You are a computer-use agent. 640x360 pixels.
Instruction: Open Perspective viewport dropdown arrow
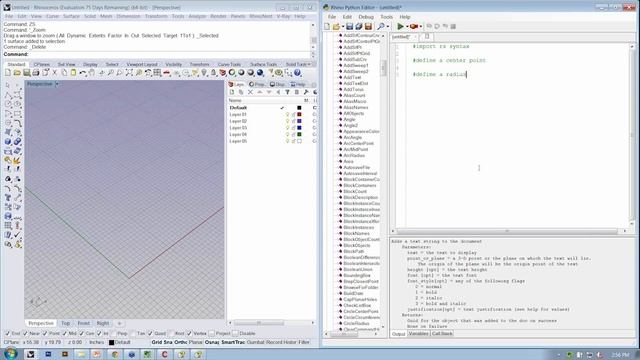pos(57,84)
